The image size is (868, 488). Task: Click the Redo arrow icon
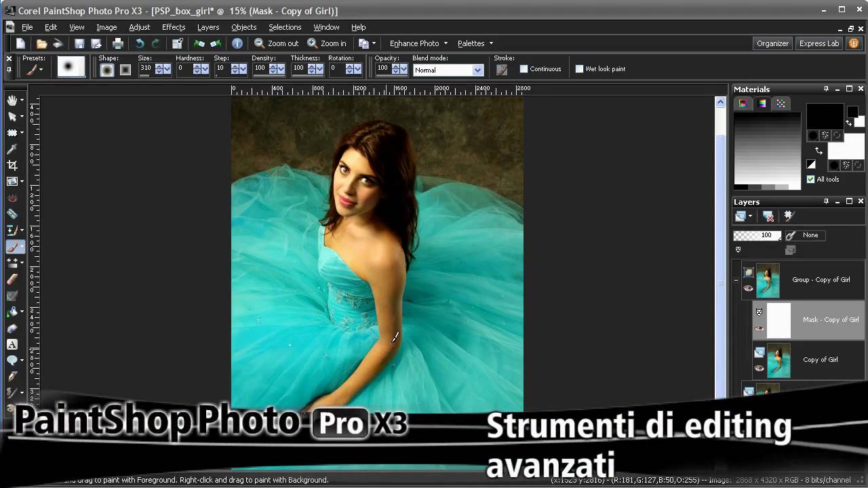[156, 43]
